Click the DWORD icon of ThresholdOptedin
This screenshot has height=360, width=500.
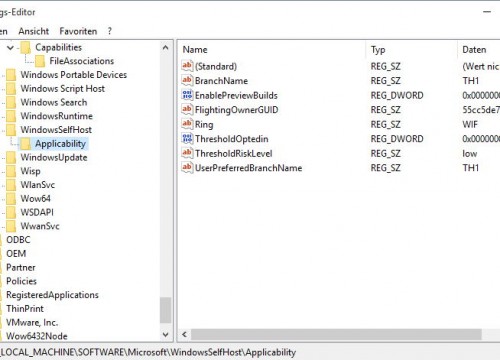[x=187, y=138]
